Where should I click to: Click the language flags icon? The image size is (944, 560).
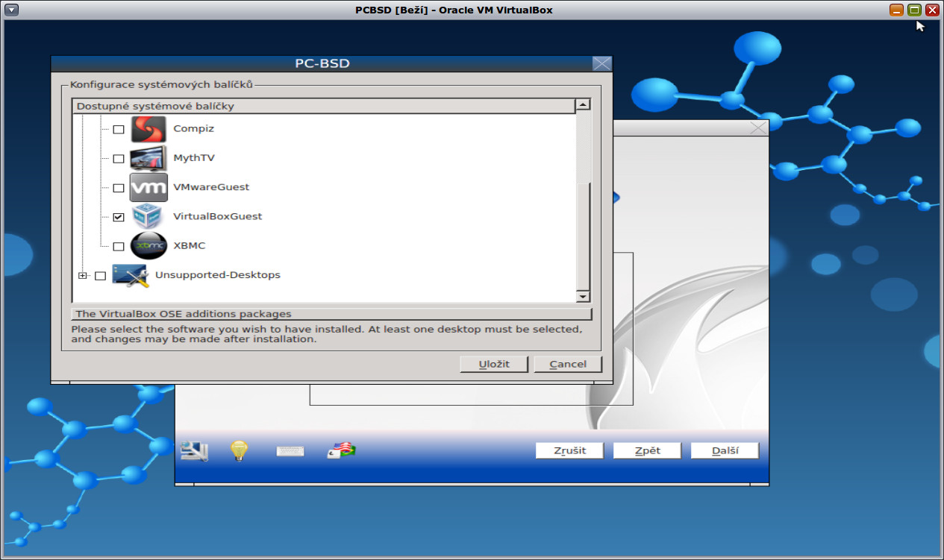point(340,450)
